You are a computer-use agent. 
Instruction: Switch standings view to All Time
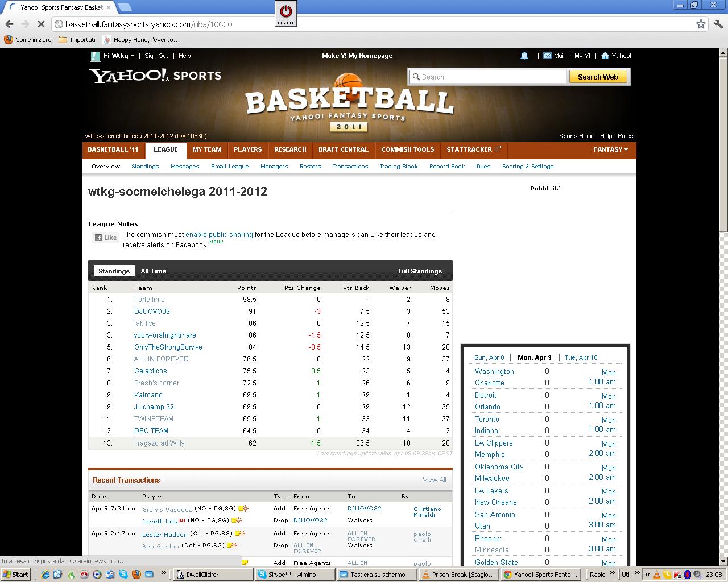pos(154,271)
